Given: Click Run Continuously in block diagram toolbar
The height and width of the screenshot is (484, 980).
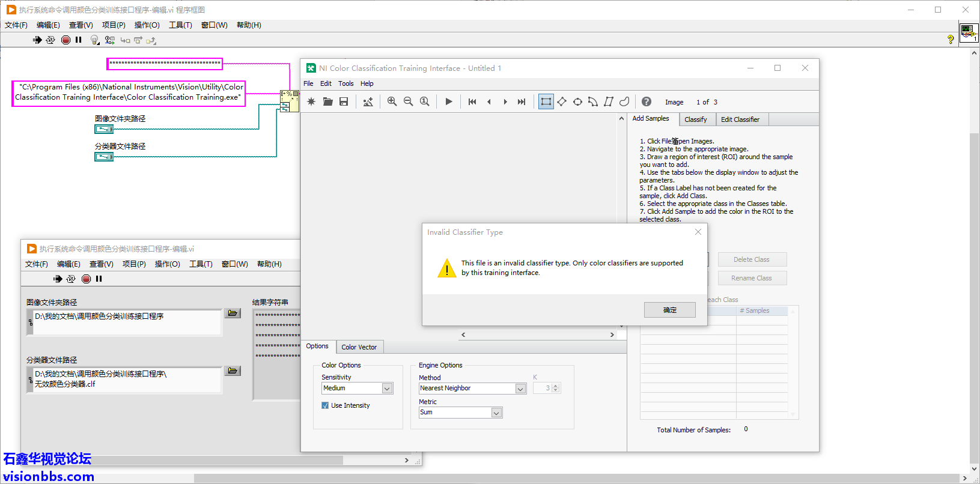Looking at the screenshot, I should click(50, 40).
